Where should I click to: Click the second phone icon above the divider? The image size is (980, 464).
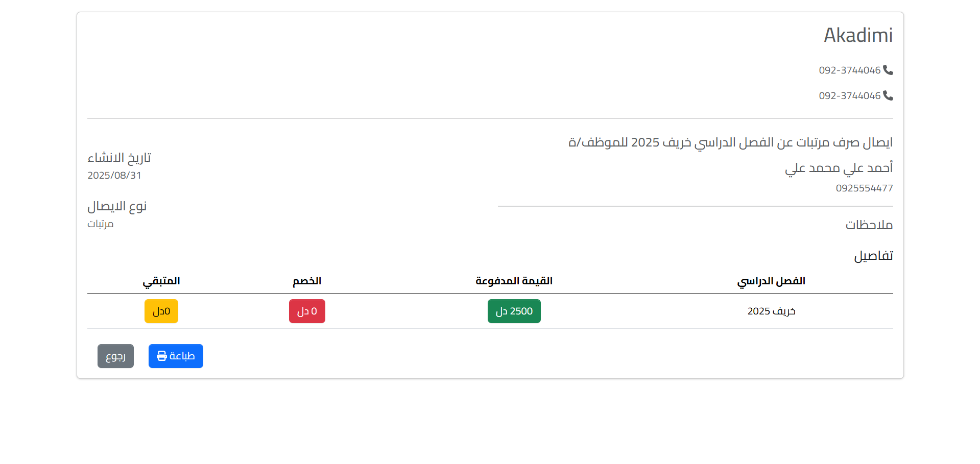pos(888,95)
